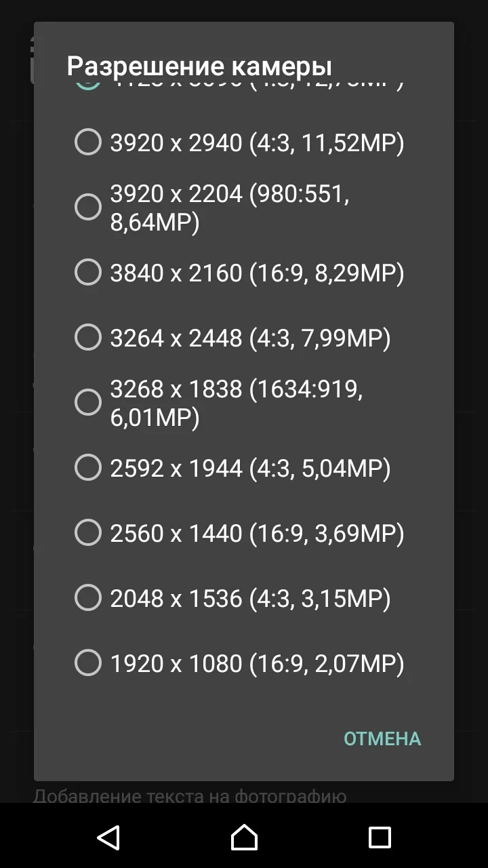Pick the 2048 x 1536 radio button

[x=88, y=597]
